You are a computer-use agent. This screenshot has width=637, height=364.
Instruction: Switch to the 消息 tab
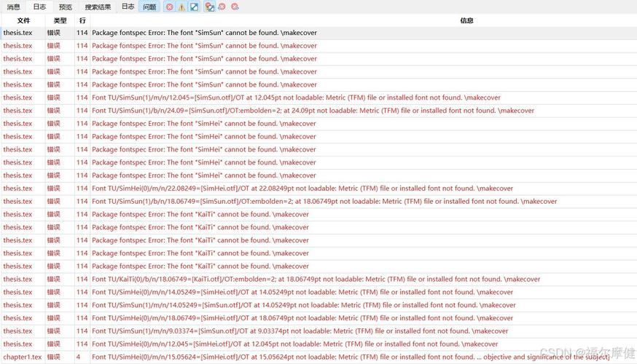13,7
